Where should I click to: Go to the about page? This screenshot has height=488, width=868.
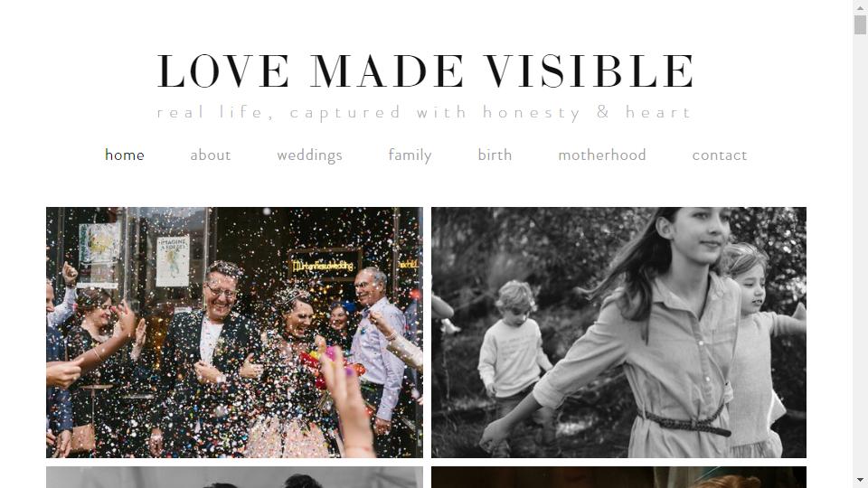[211, 155]
